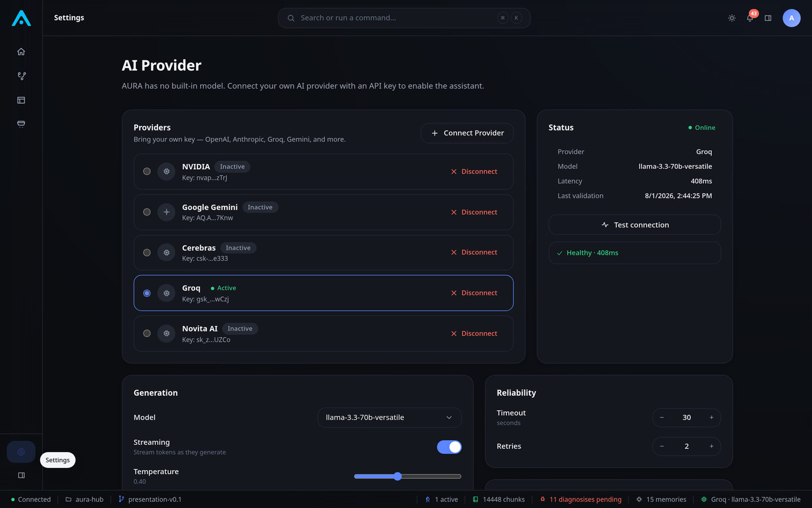Click the NVIDIA provider icon
Viewport: 812px width, 508px height.
(x=166, y=172)
